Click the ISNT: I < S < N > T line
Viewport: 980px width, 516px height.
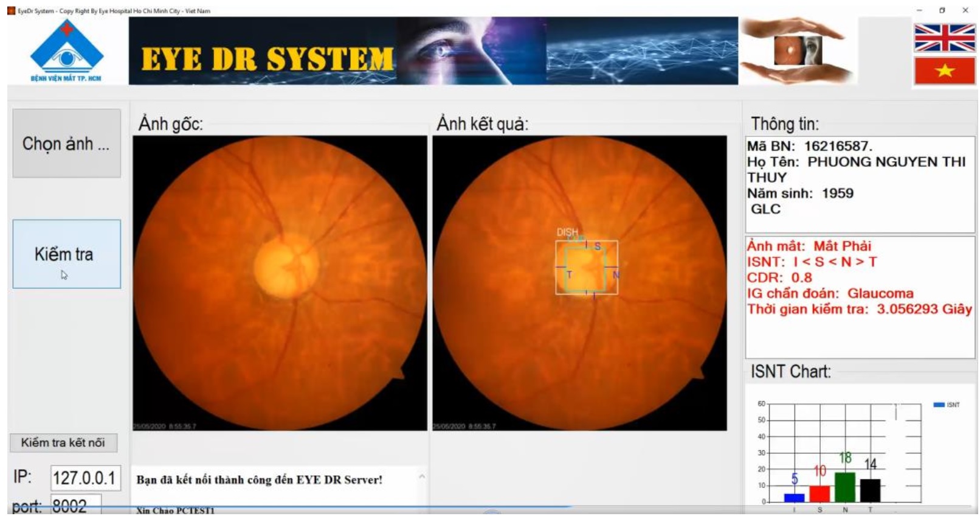(x=812, y=262)
